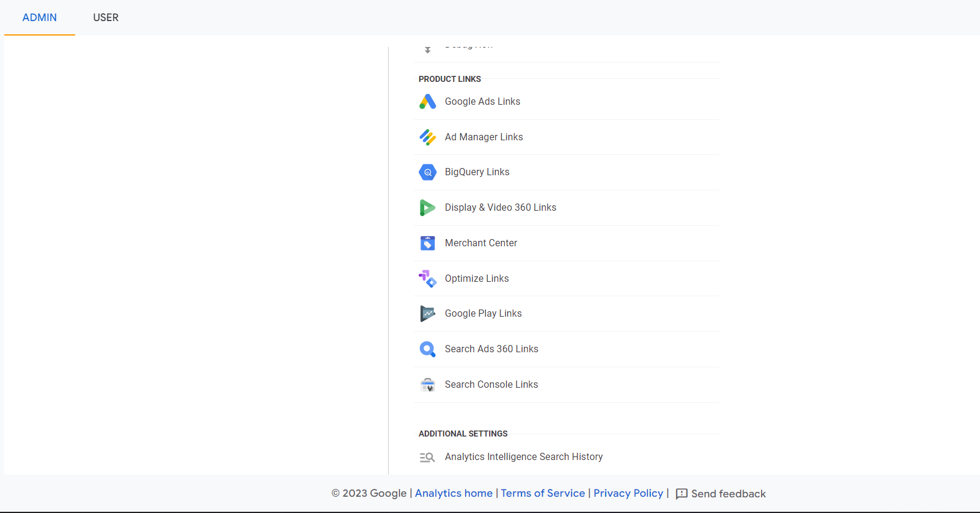Click the Google Play Links icon

(428, 314)
